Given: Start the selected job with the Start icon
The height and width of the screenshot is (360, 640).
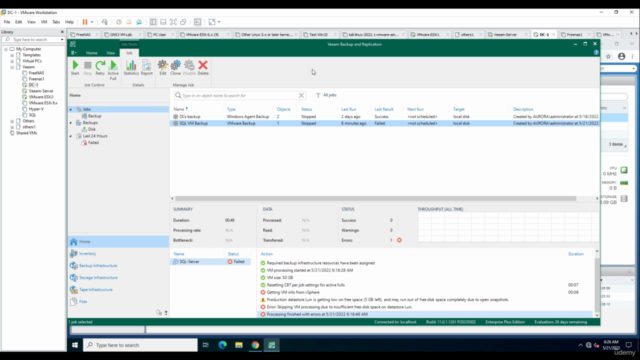Looking at the screenshot, I should [75, 67].
